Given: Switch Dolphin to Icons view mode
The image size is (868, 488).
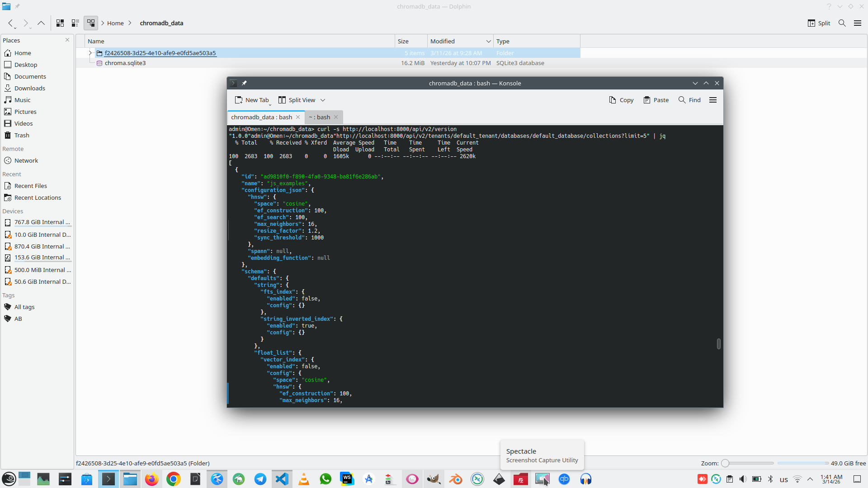Looking at the screenshot, I should (60, 23).
